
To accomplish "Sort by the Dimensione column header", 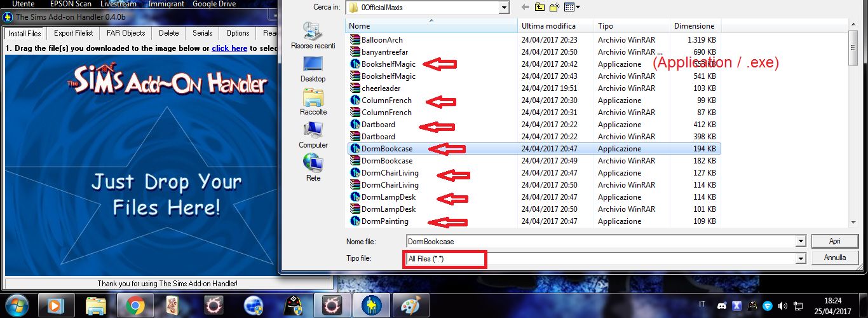I will click(696, 26).
